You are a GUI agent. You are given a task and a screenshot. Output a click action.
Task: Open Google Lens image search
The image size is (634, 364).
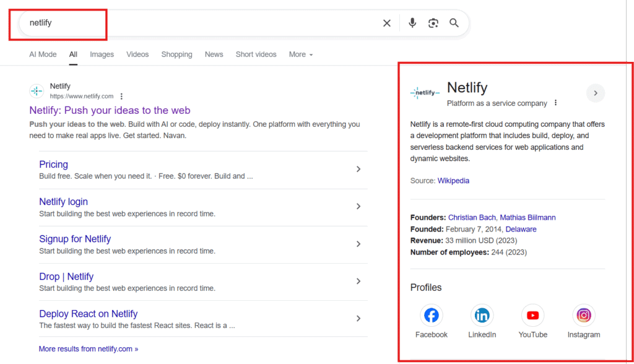[433, 23]
